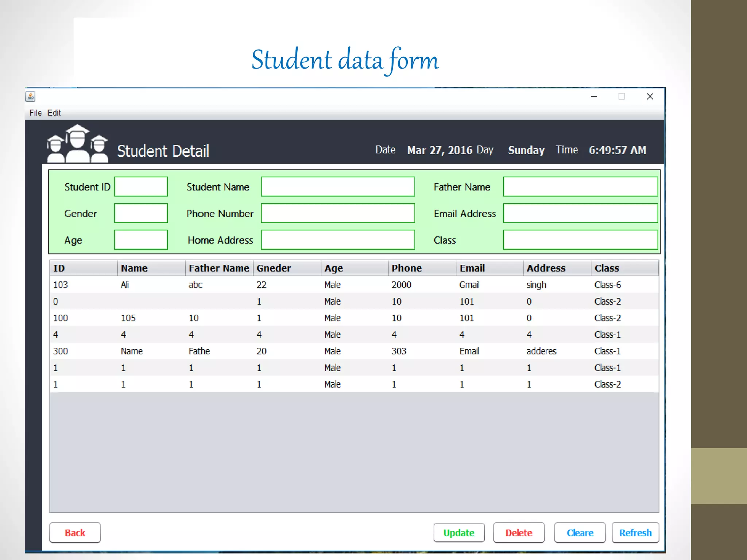Image resolution: width=747 pixels, height=560 pixels.
Task: Select the father name cell 'abc'
Action: pyautogui.click(x=219, y=285)
